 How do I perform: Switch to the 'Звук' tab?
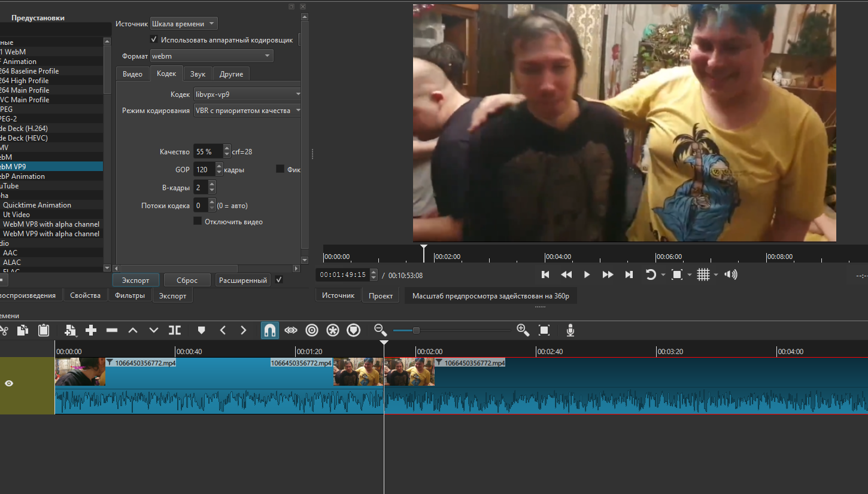click(198, 74)
